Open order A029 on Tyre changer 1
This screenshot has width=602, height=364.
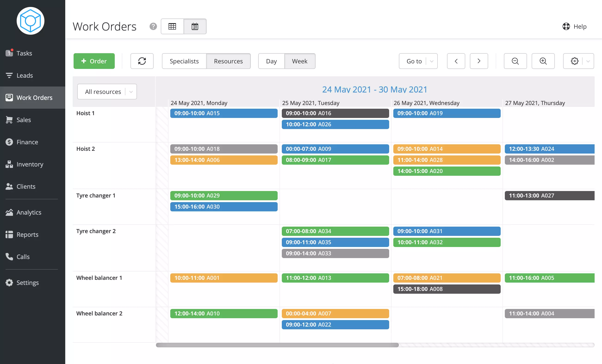(224, 196)
